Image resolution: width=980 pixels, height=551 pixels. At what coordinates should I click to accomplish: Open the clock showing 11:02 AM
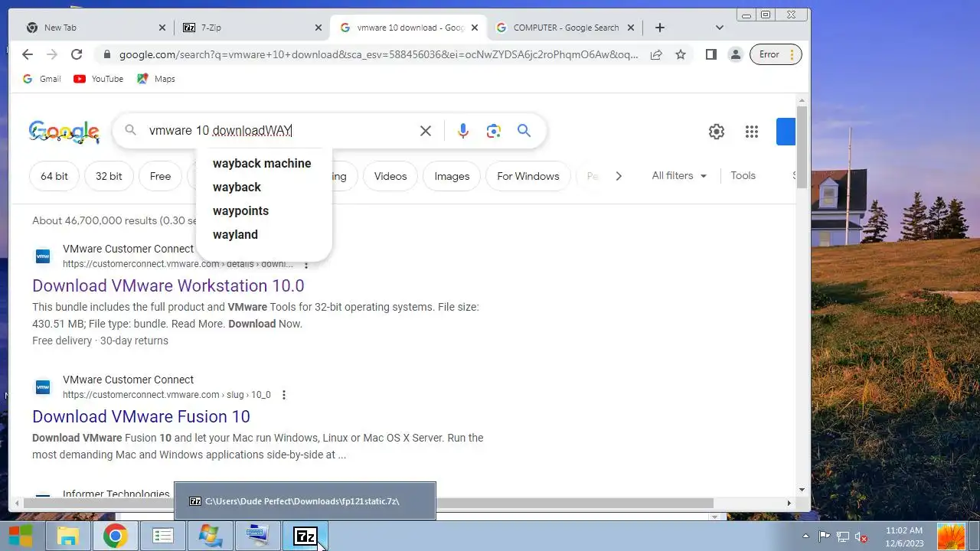904,536
